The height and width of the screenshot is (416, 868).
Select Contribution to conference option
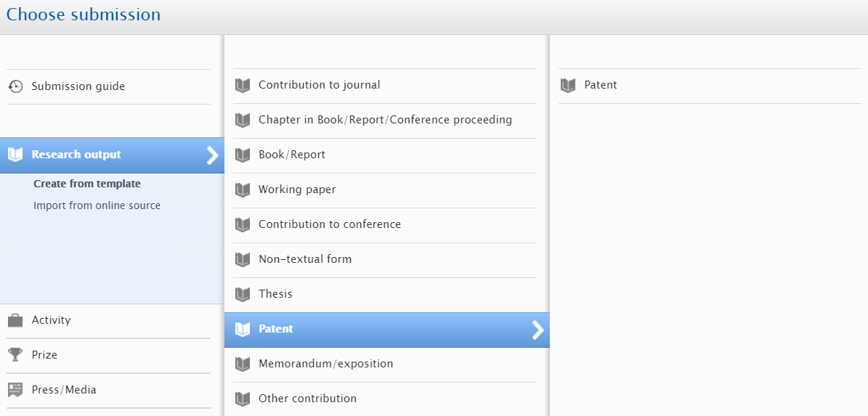[329, 224]
